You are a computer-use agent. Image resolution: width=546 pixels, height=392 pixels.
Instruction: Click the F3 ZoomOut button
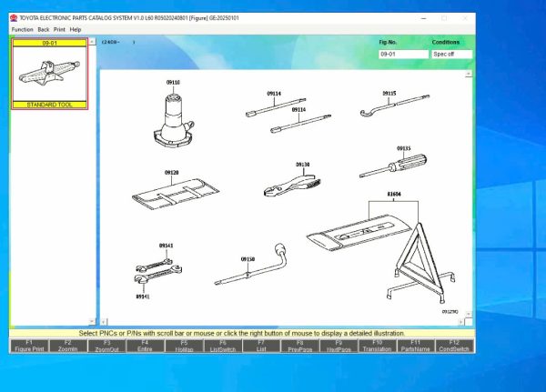coord(106,346)
